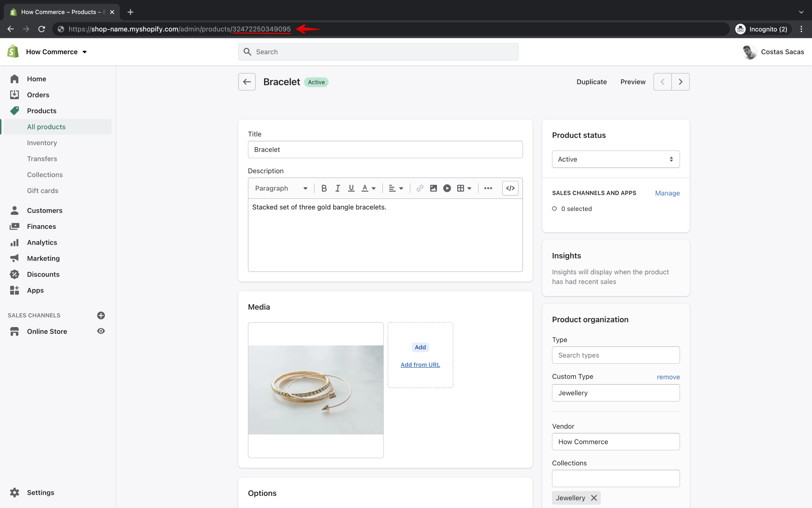Go back in browser history

click(x=10, y=29)
